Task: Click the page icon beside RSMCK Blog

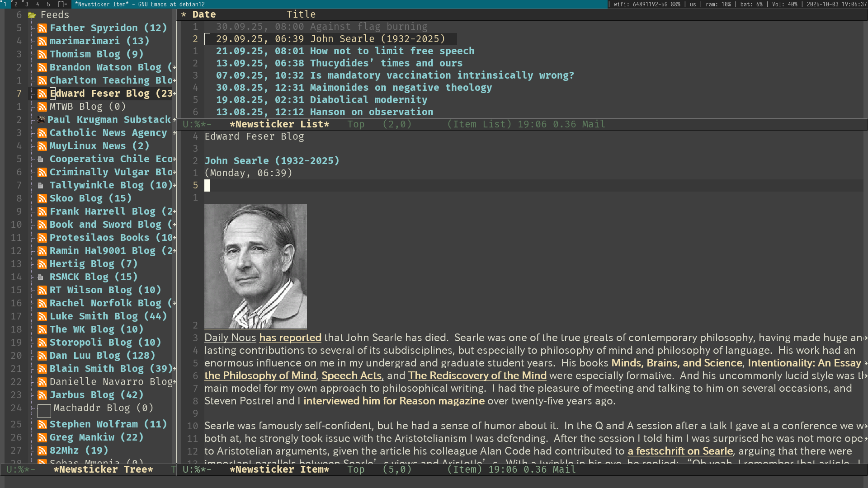Action: (41, 277)
